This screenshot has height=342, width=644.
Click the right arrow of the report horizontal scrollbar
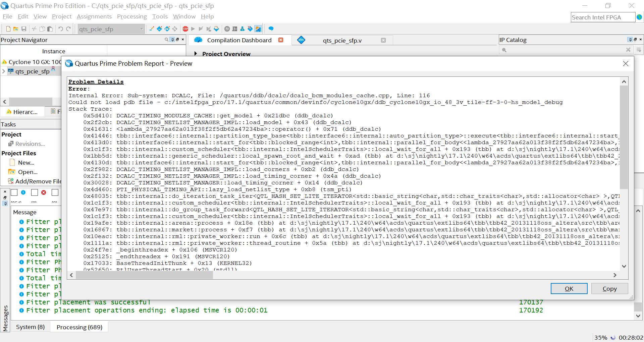615,275
